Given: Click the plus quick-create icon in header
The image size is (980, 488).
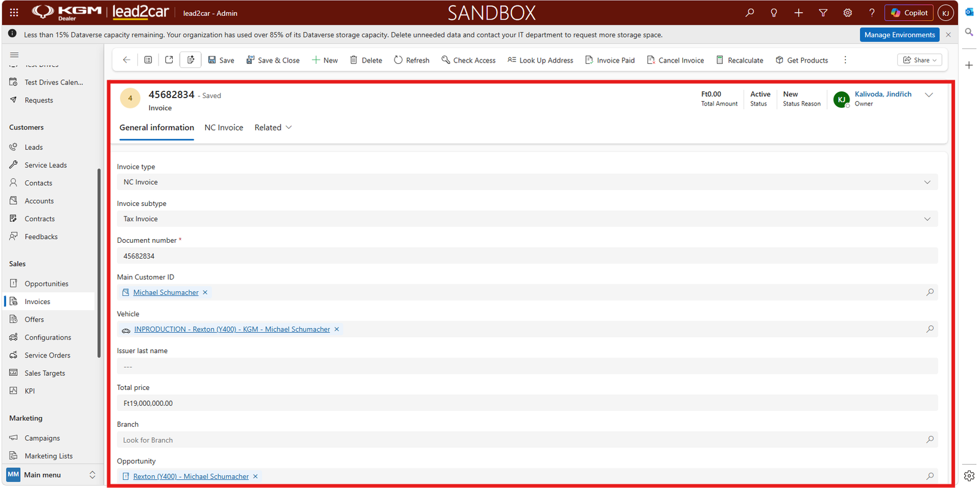Looking at the screenshot, I should (798, 12).
